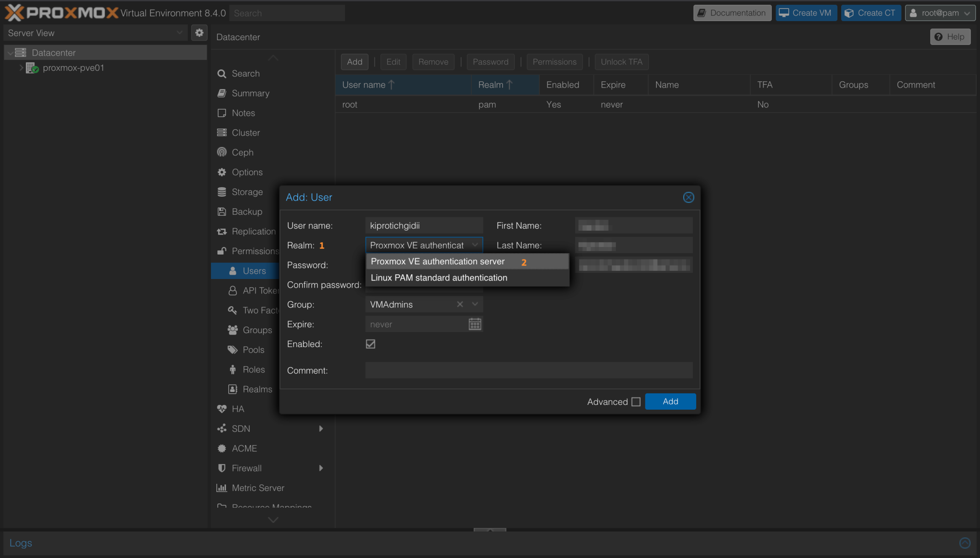
Task: Open the Ceph panel from the sidebar
Action: [x=222, y=152]
